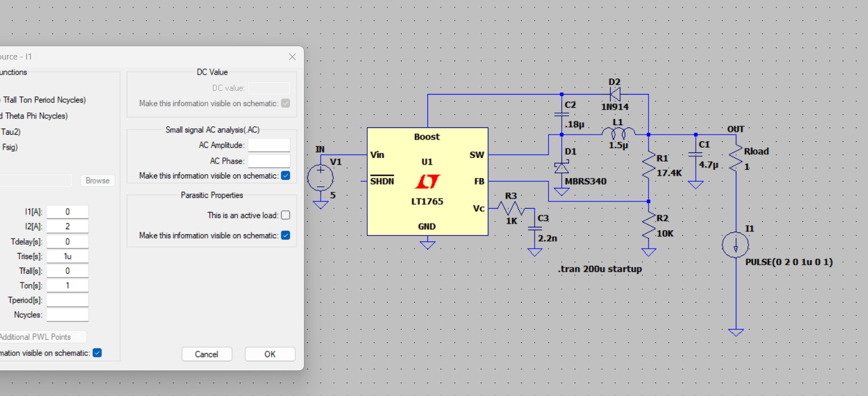Select the 4.7µ capacitor C1 symbol
868x396 pixels.
pos(696,155)
